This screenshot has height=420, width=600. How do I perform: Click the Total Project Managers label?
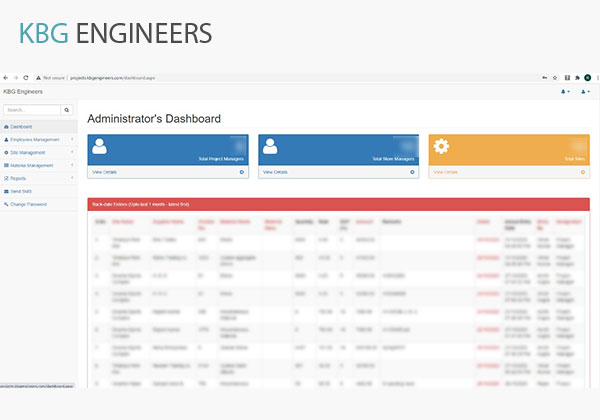[x=221, y=159]
